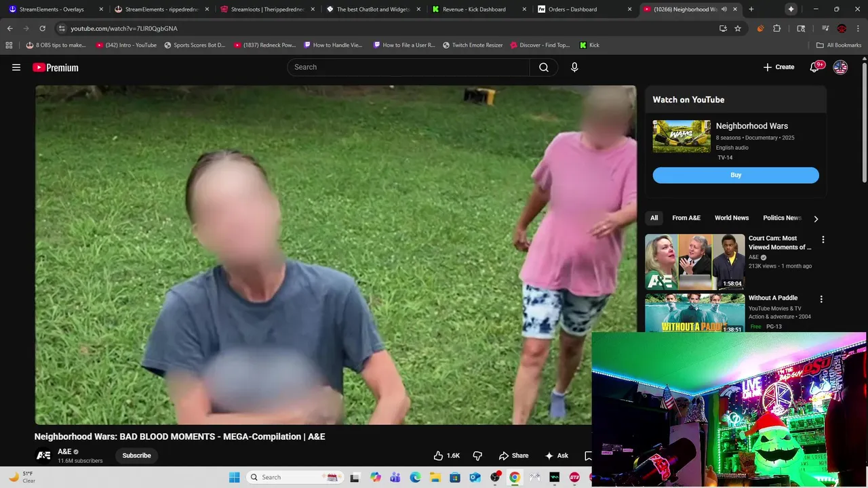Switch to Streamloots tab
The width and height of the screenshot is (868, 488).
[267, 9]
